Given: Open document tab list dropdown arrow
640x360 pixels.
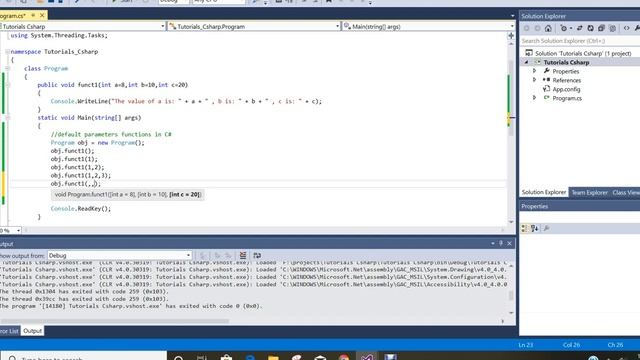Looking at the screenshot, I should pyautogui.click(x=513, y=16).
